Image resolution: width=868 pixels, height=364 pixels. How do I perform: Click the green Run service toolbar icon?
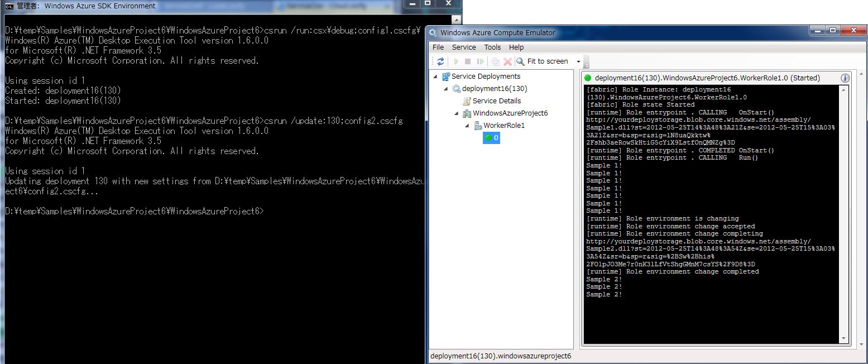456,61
